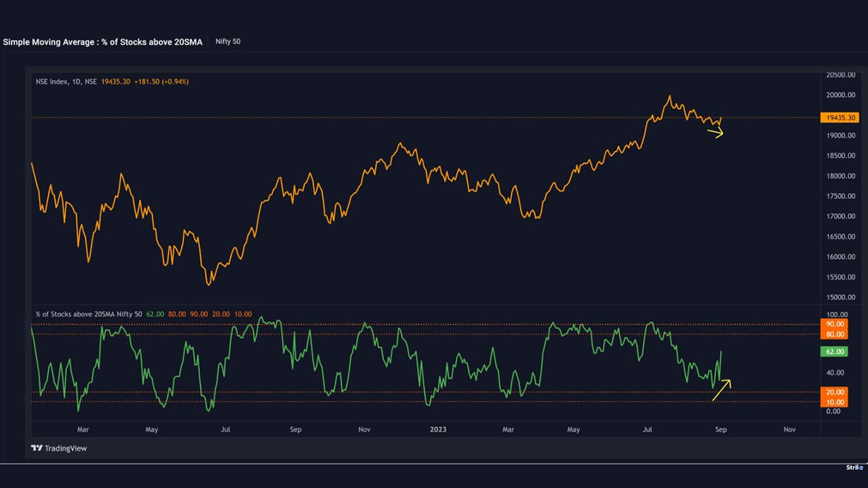Click the 2023 label on time axis

click(437, 429)
